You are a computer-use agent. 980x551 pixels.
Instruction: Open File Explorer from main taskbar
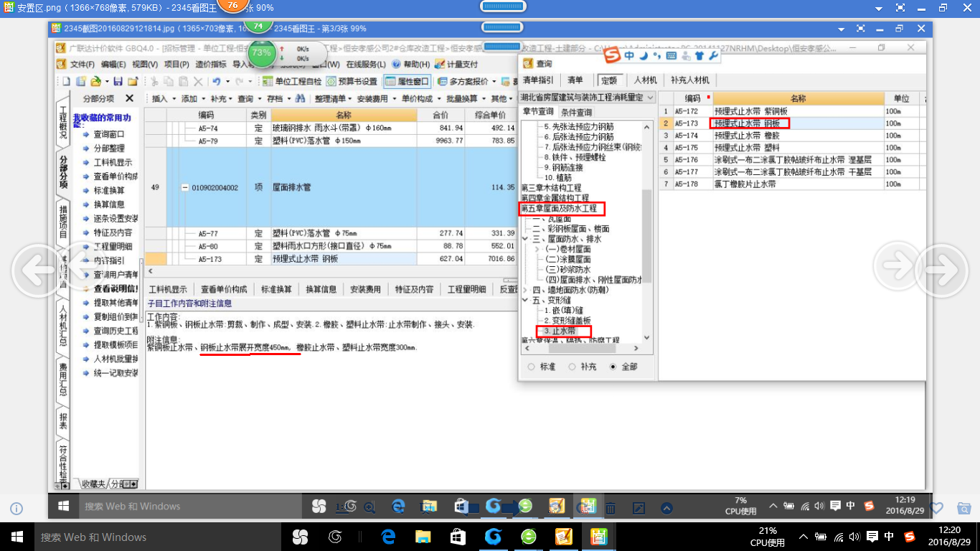click(x=423, y=537)
